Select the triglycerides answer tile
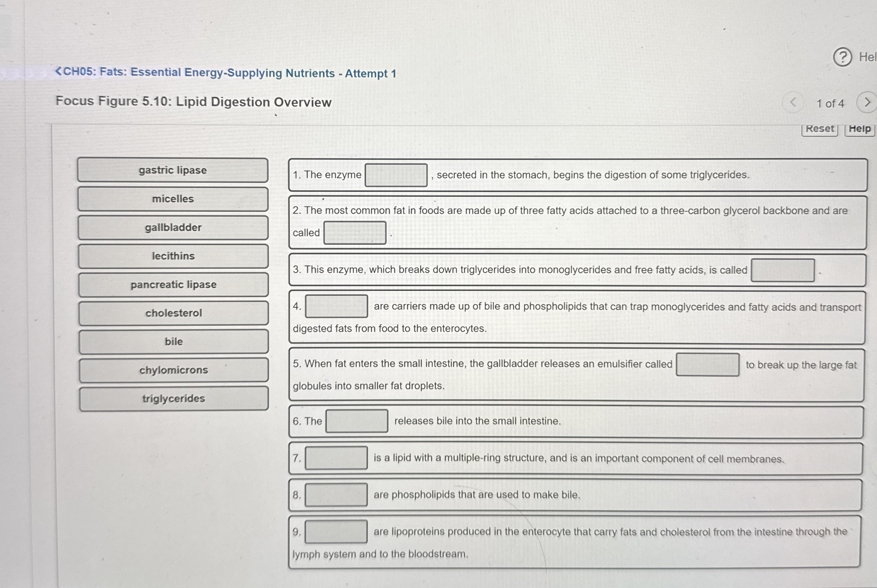Screen dimensions: 877x588 (173, 398)
